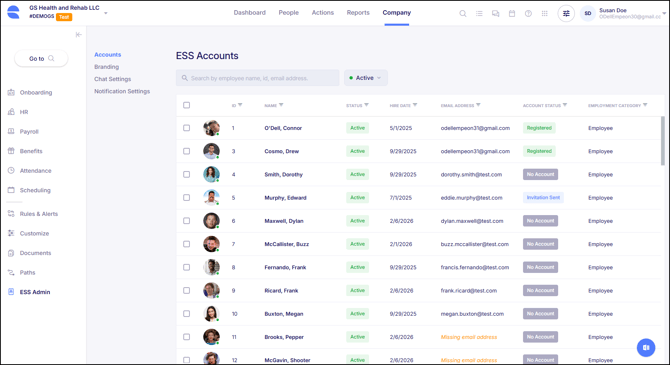Expand the company selector dropdown arrow
Screen dimensions: 670x365
click(106, 13)
